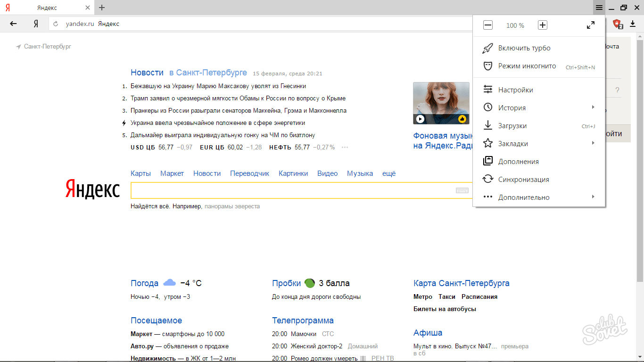Open 'Настройки' settings menu item
This screenshot has width=644, height=362.
[515, 90]
